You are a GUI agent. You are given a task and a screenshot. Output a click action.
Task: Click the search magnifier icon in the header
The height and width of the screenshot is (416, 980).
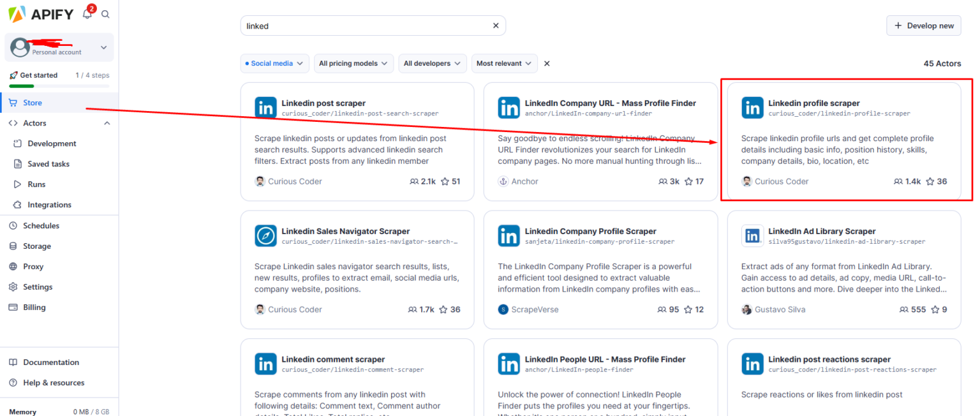pos(105,13)
